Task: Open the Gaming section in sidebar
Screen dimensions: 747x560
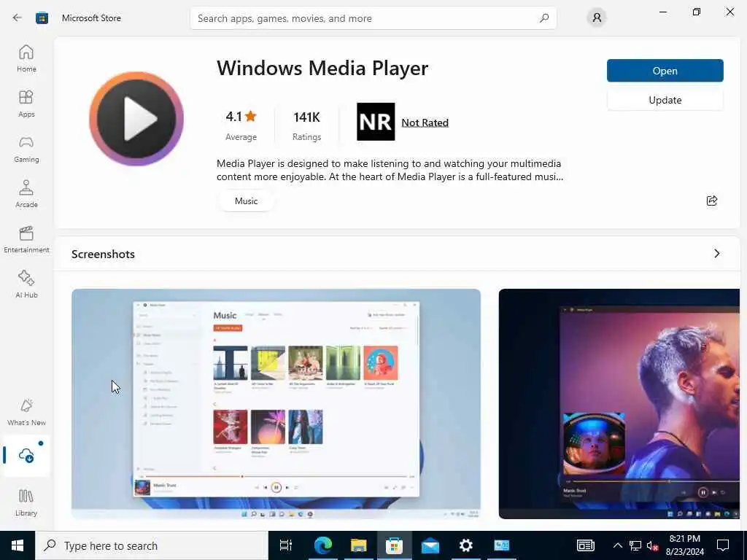Action: 26,149
